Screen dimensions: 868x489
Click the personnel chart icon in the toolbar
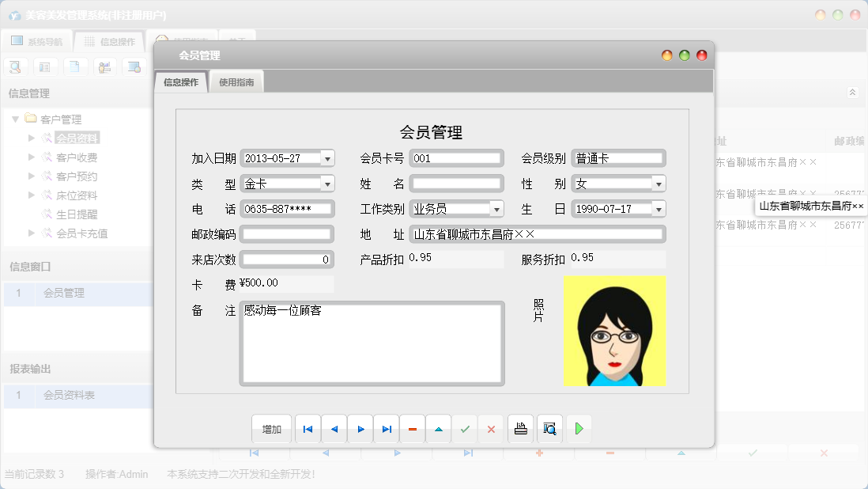(105, 66)
